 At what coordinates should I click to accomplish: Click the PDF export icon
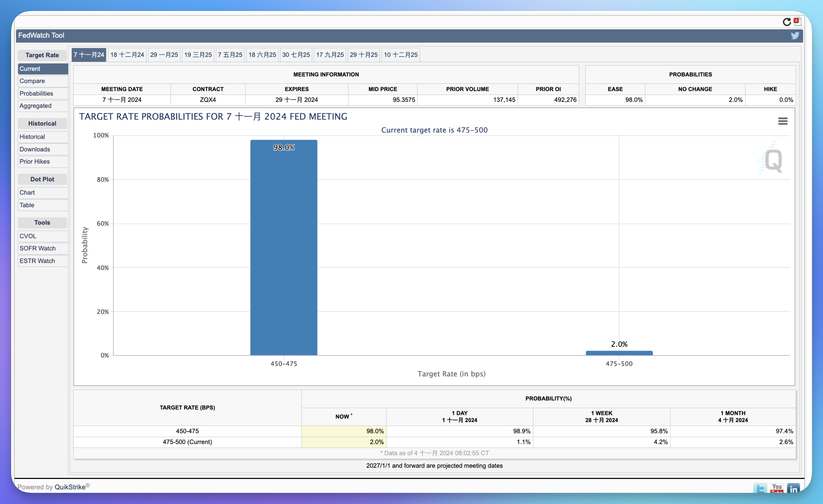pyautogui.click(x=797, y=22)
